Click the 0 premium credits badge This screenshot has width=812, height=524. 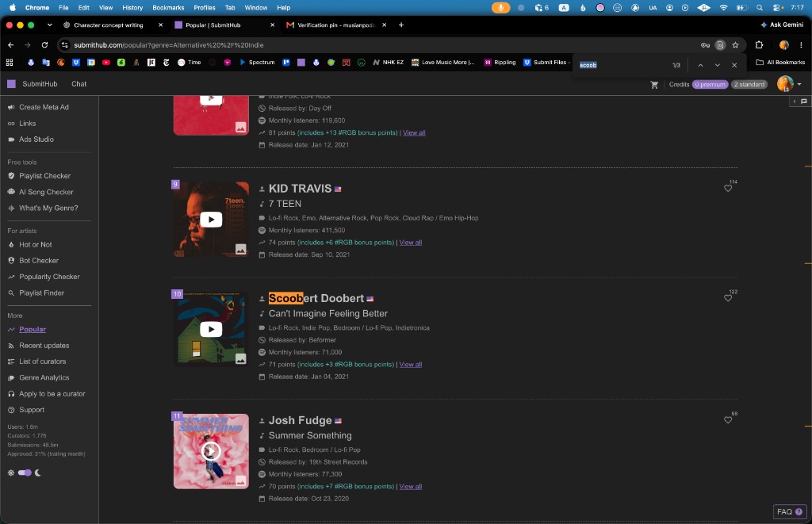click(710, 84)
